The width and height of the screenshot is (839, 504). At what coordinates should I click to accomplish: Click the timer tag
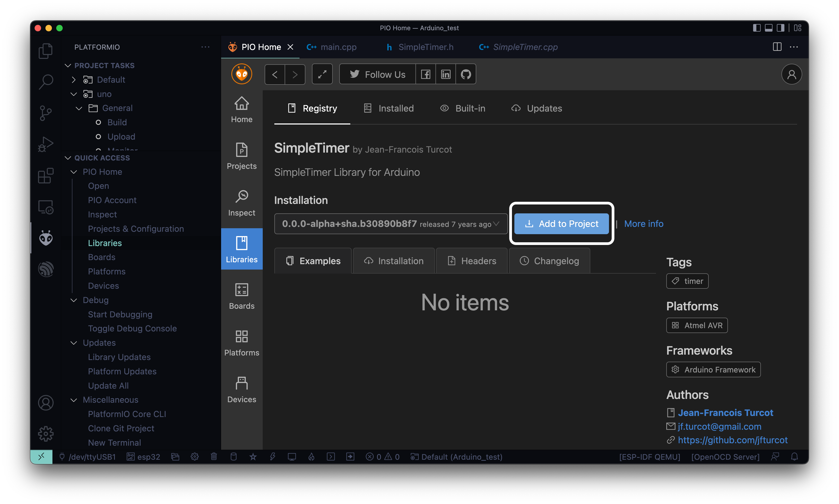pos(687,281)
